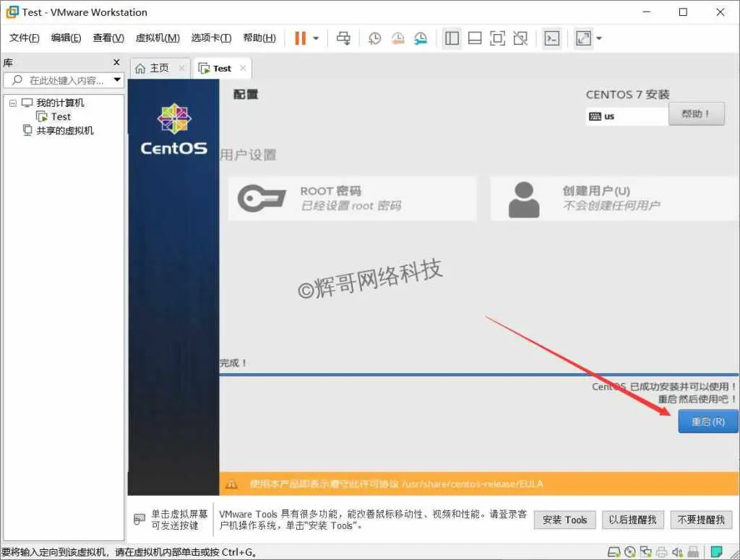Open the 创建用户(U) setting
This screenshot has height=560, width=740.
tap(615, 199)
